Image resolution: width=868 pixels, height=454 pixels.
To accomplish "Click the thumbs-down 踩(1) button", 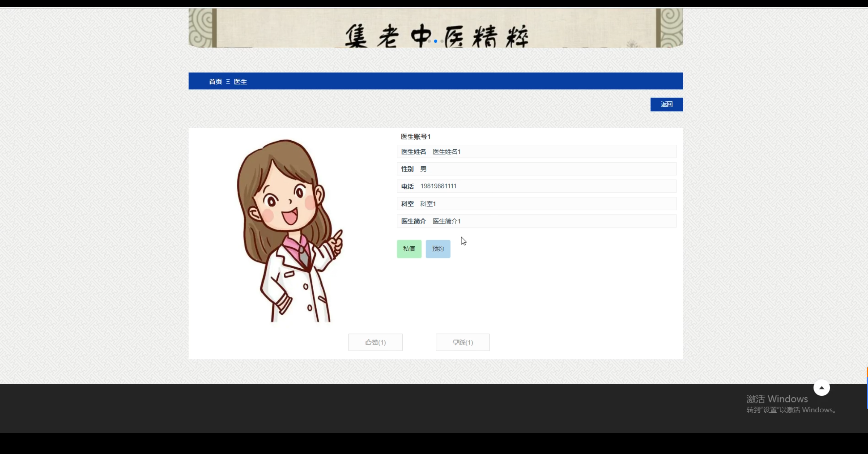I will pos(462,342).
